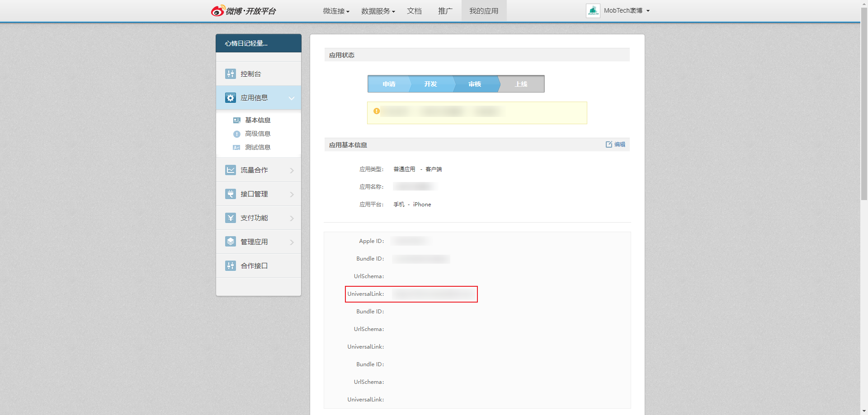Go to 测试信息 in sidebar

click(x=258, y=147)
